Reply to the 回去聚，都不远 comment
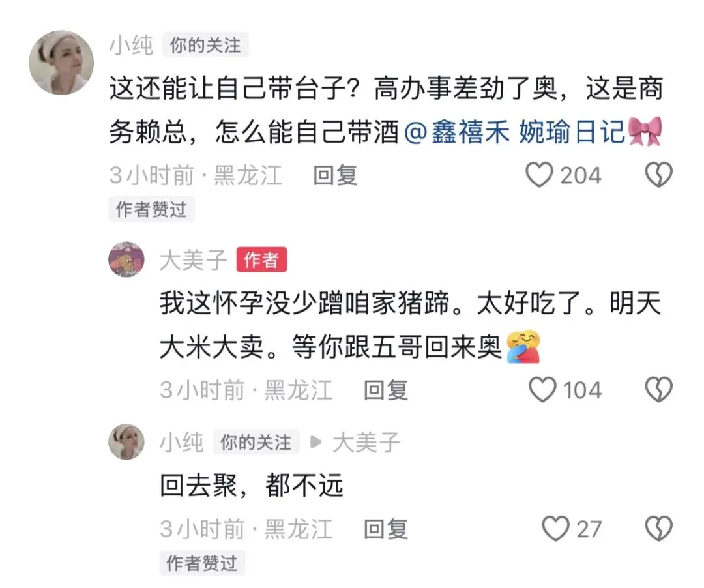Screen dimensions: 704x588 coord(386,529)
